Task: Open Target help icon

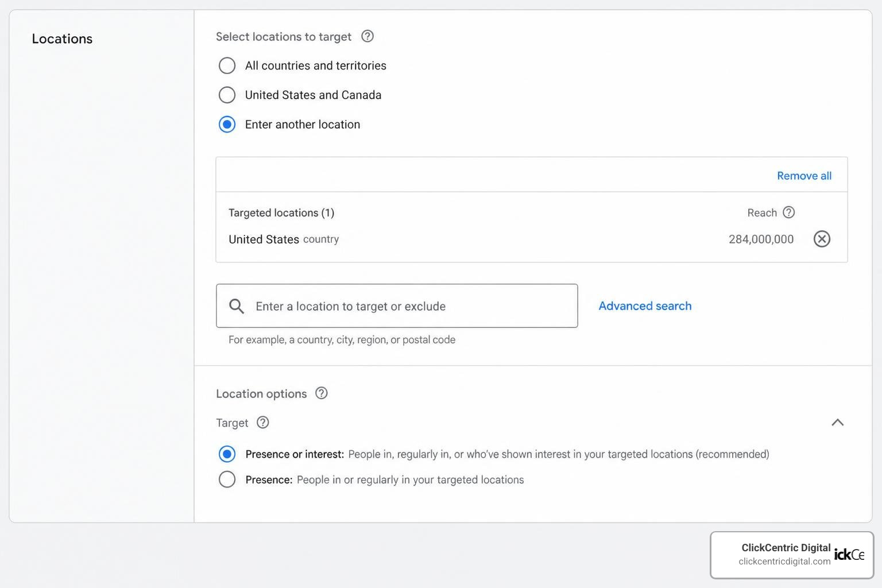Action: [262, 423]
